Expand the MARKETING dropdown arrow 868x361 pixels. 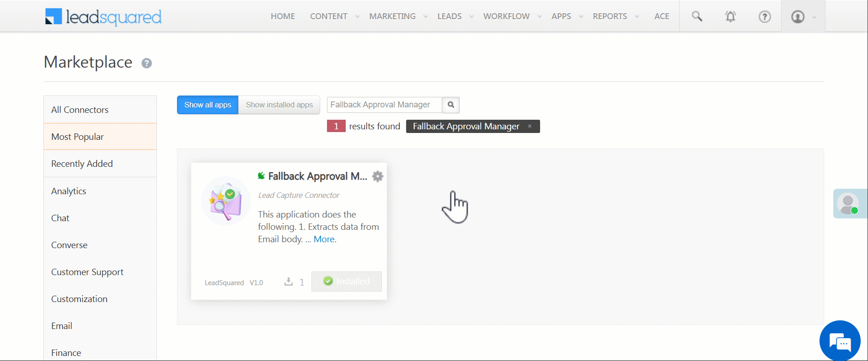click(x=425, y=17)
